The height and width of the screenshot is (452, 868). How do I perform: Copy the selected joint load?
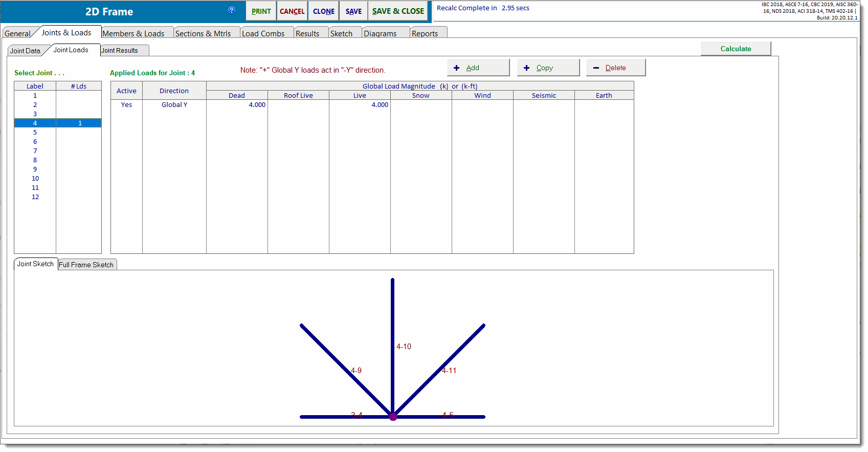tap(548, 68)
